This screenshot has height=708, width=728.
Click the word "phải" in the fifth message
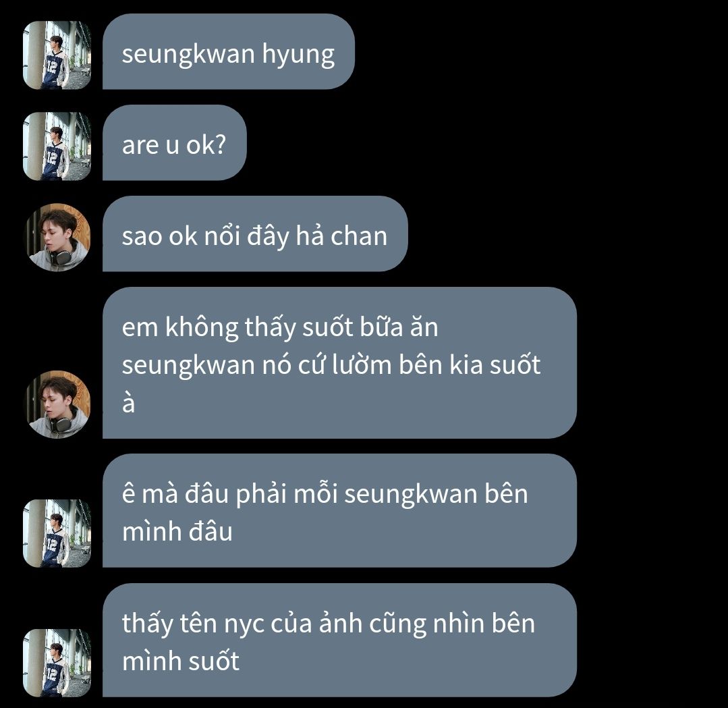[262, 494]
